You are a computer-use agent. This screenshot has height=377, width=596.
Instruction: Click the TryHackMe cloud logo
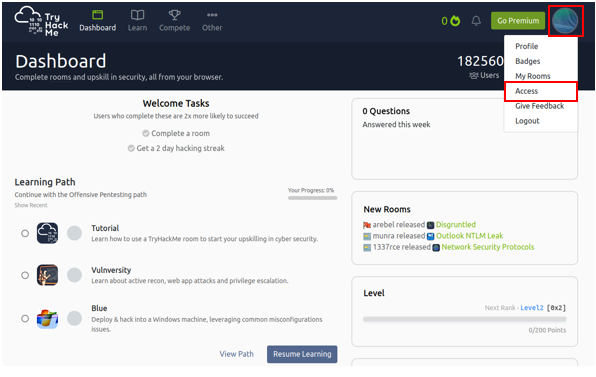pyautogui.click(x=41, y=21)
